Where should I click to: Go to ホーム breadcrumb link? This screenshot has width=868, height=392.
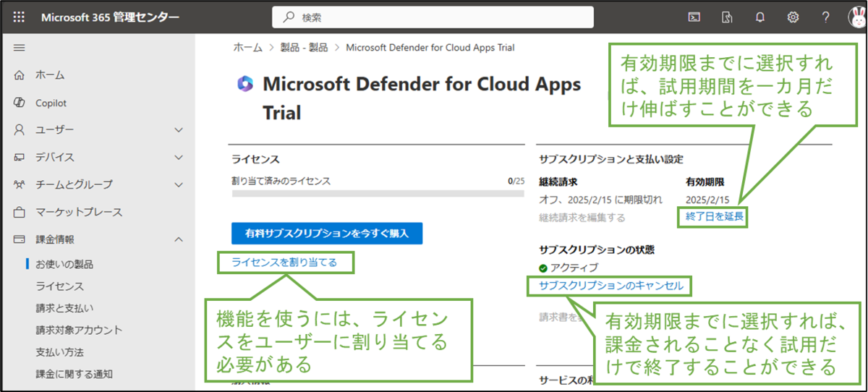pos(247,47)
